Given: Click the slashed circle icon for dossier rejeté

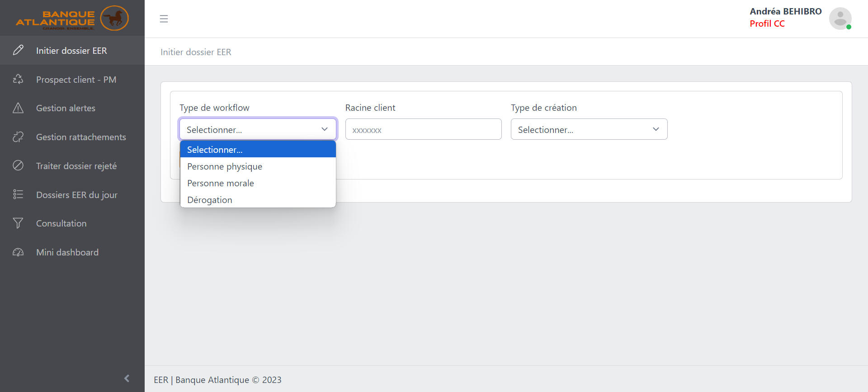Looking at the screenshot, I should tap(18, 165).
